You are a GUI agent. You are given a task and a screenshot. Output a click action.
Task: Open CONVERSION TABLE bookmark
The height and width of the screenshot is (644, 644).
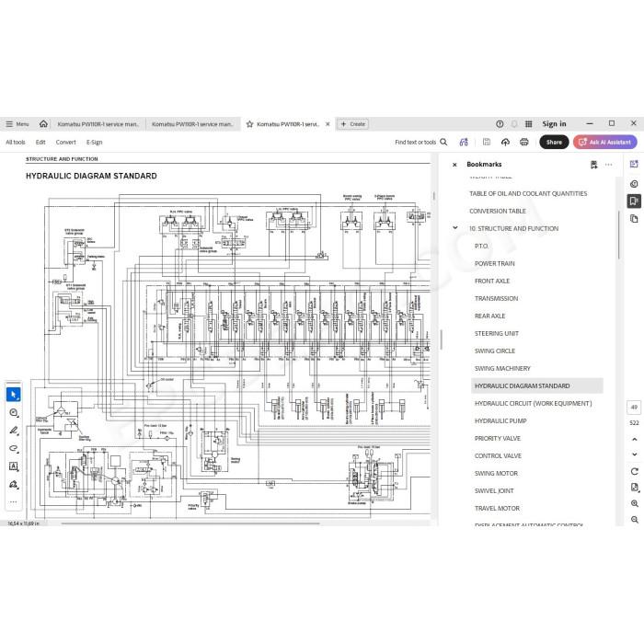point(498,211)
